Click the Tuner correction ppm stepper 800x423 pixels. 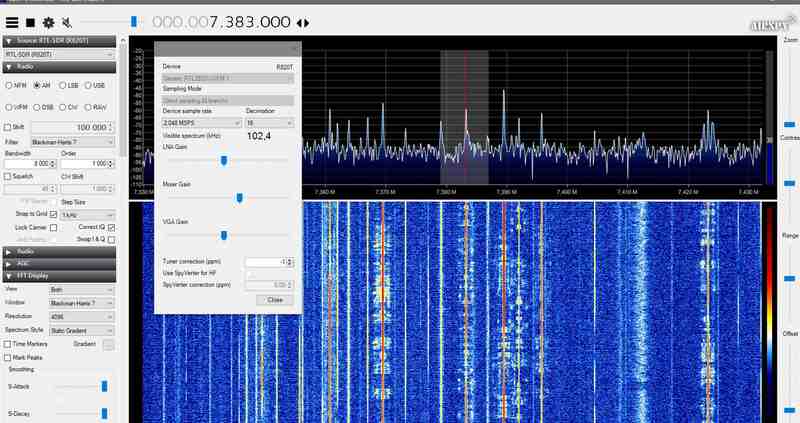click(x=290, y=262)
